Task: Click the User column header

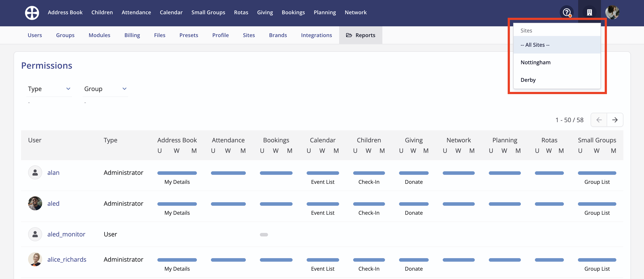Action: 35,140
